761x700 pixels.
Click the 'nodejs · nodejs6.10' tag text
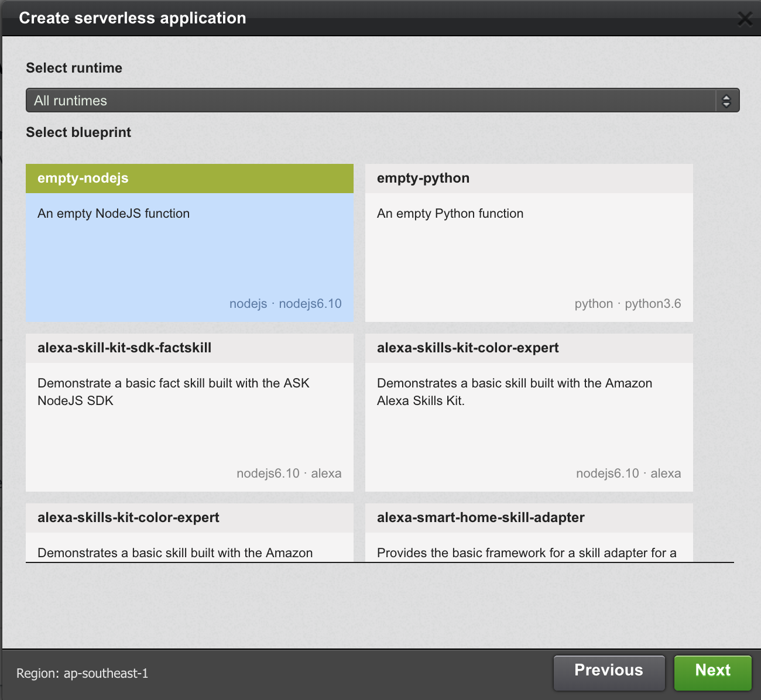(x=285, y=304)
